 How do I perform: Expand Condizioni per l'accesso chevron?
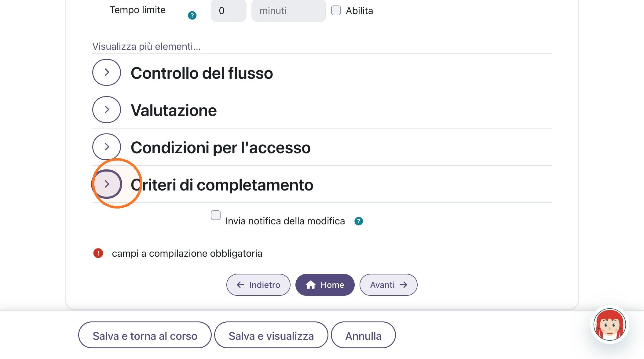tap(107, 147)
